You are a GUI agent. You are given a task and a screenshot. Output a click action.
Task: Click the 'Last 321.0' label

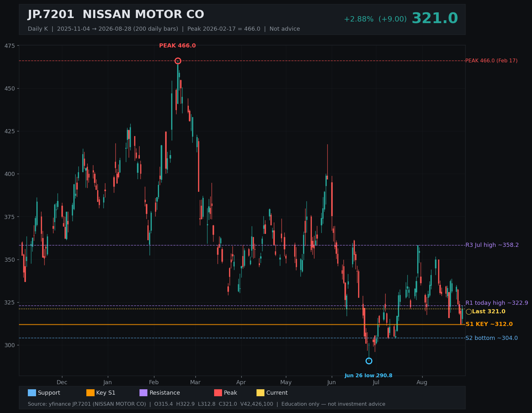pos(489,311)
